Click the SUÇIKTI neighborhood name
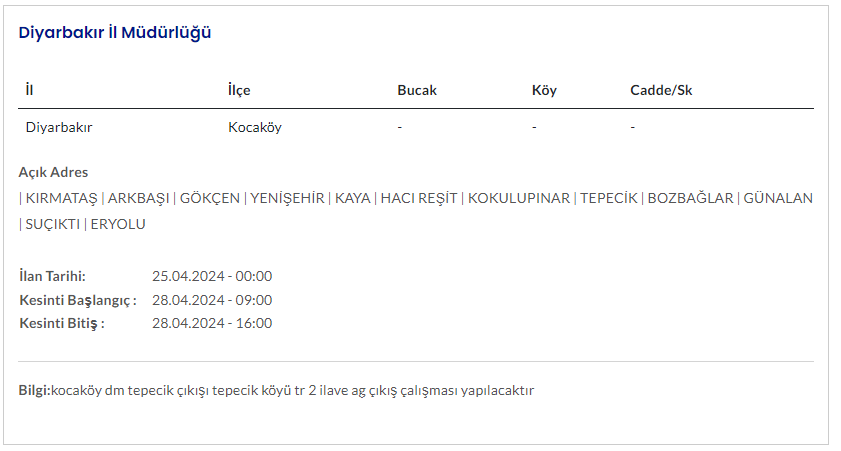 pyautogui.click(x=52, y=224)
